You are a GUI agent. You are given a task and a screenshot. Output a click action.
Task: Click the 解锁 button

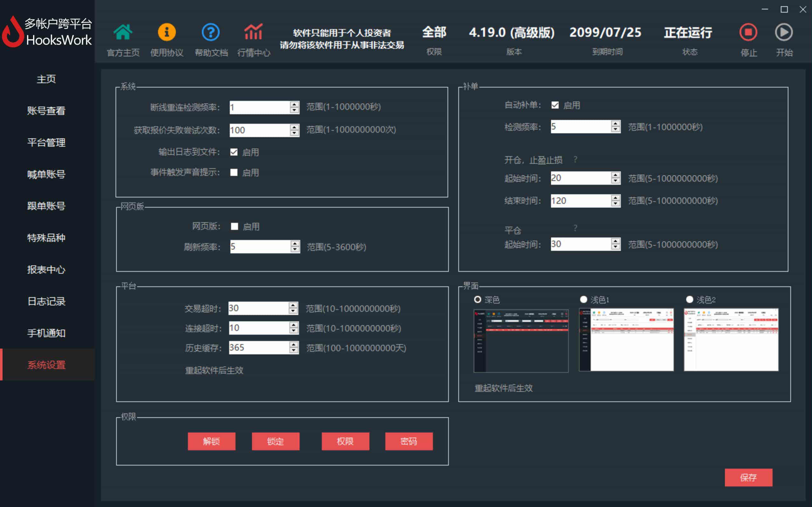(211, 441)
